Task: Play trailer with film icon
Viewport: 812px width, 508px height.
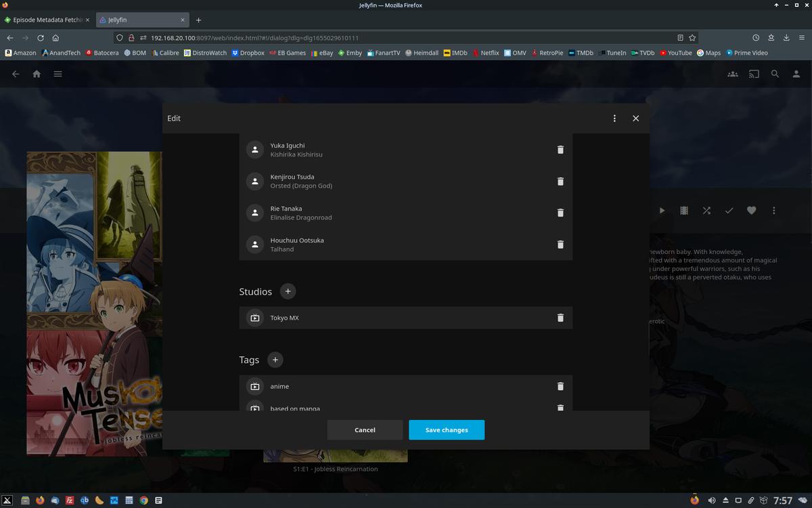Action: (684, 211)
